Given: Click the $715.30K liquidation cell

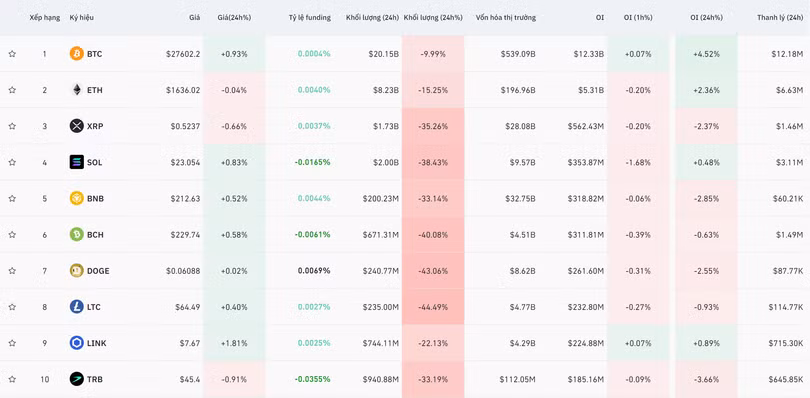Looking at the screenshot, I should click(x=786, y=343).
